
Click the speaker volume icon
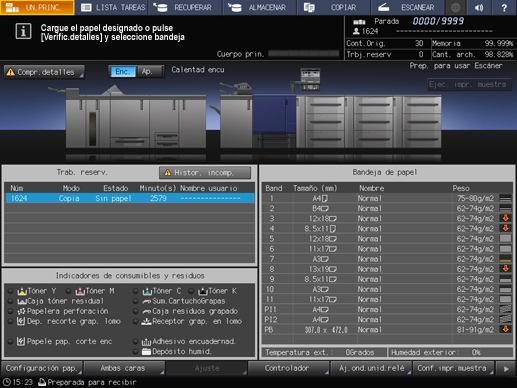pyautogui.click(x=479, y=7)
